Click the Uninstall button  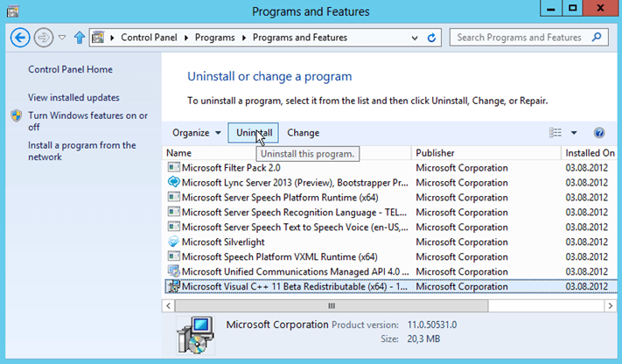(x=253, y=133)
